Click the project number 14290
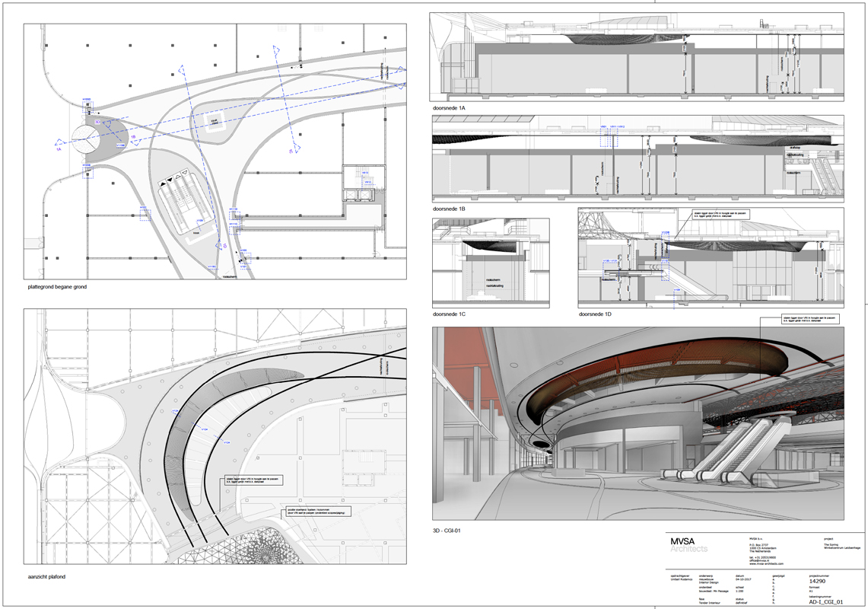 click(x=818, y=579)
